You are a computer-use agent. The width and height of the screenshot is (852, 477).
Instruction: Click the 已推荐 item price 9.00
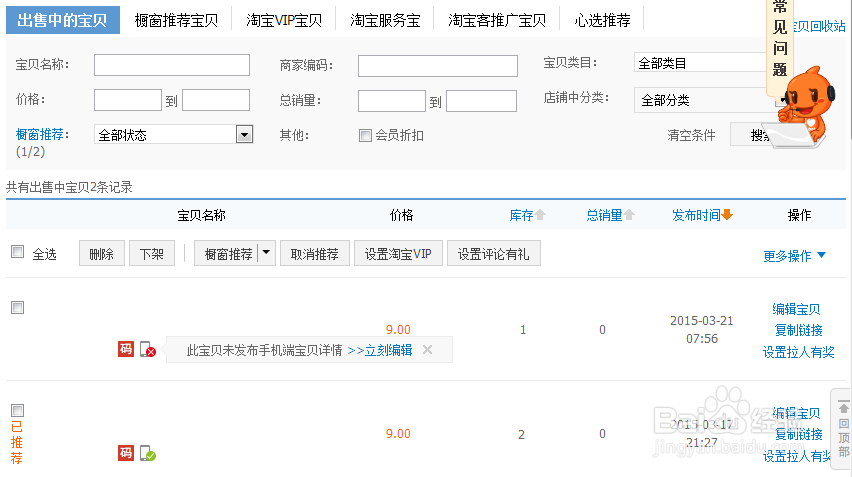(x=398, y=434)
